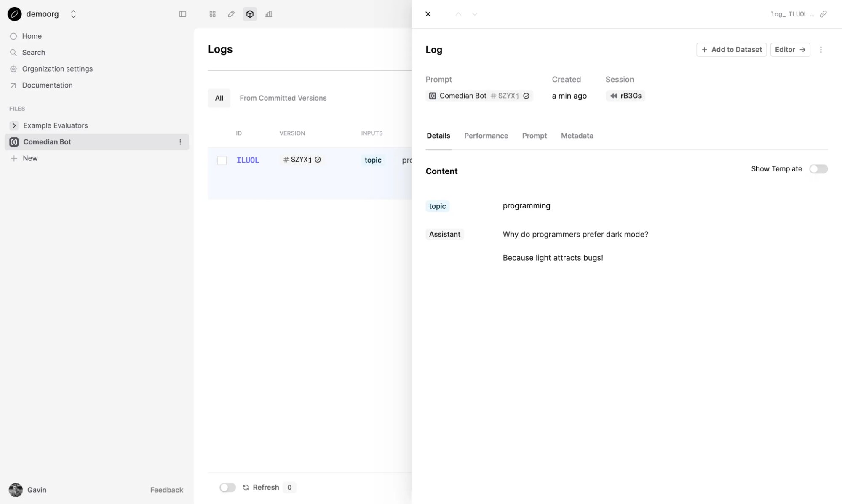Open the dashboard grid view icon
Image resolution: width=842 pixels, height=504 pixels.
[x=212, y=14]
